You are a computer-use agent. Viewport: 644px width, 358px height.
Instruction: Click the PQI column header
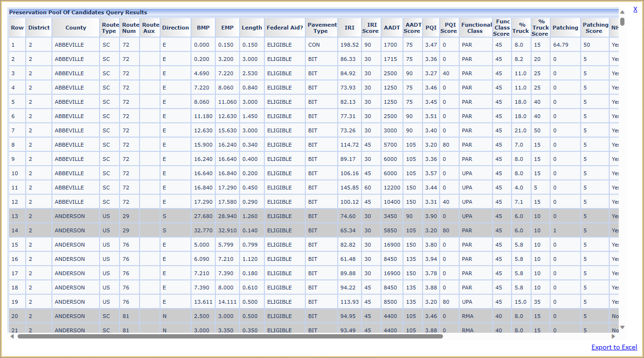click(x=431, y=28)
